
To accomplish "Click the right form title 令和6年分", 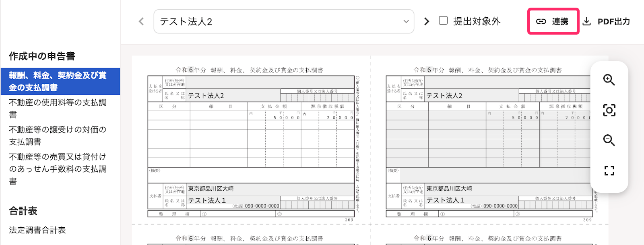I will [429, 70].
